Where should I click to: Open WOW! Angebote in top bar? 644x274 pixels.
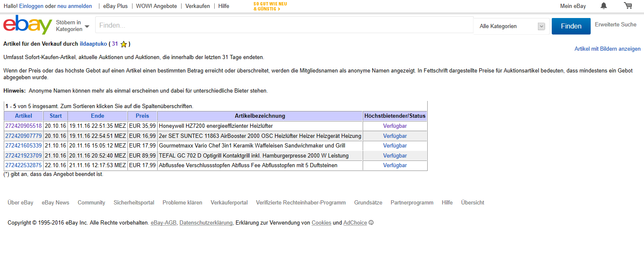click(156, 6)
